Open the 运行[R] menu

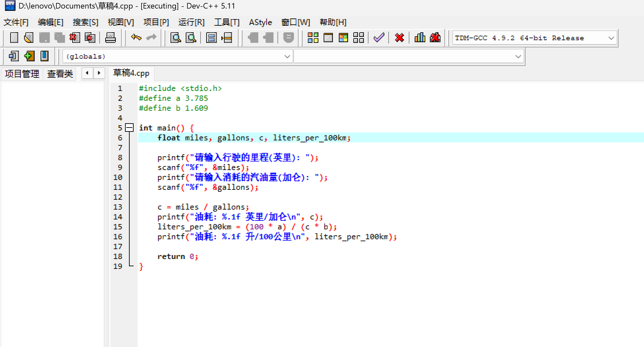click(192, 22)
